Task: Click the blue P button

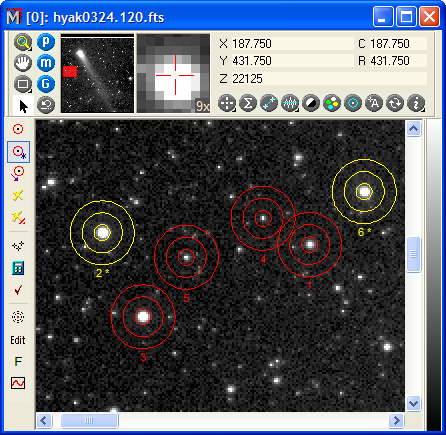Action: (x=46, y=42)
